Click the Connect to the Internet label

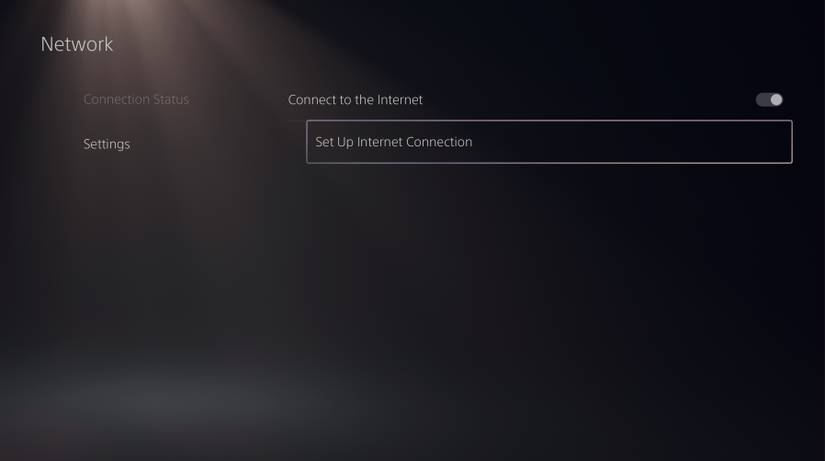coord(355,99)
